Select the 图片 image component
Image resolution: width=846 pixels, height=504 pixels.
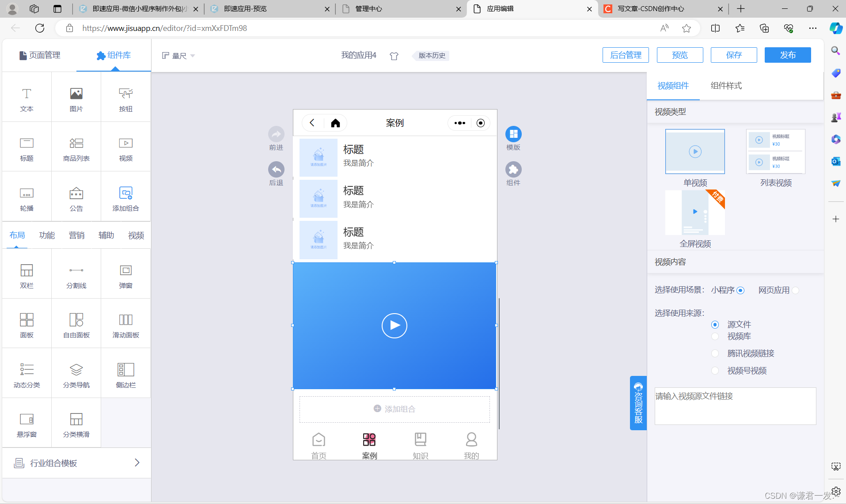coord(76,99)
